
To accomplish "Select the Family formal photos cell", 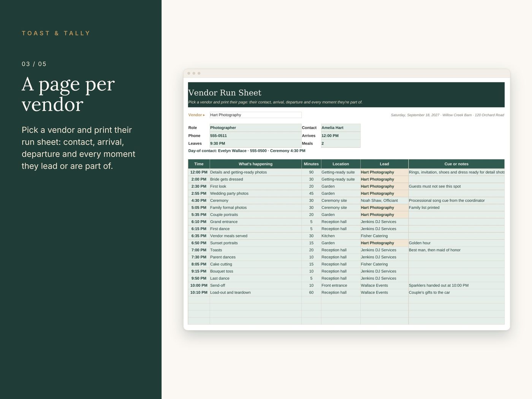I will click(x=255, y=207).
